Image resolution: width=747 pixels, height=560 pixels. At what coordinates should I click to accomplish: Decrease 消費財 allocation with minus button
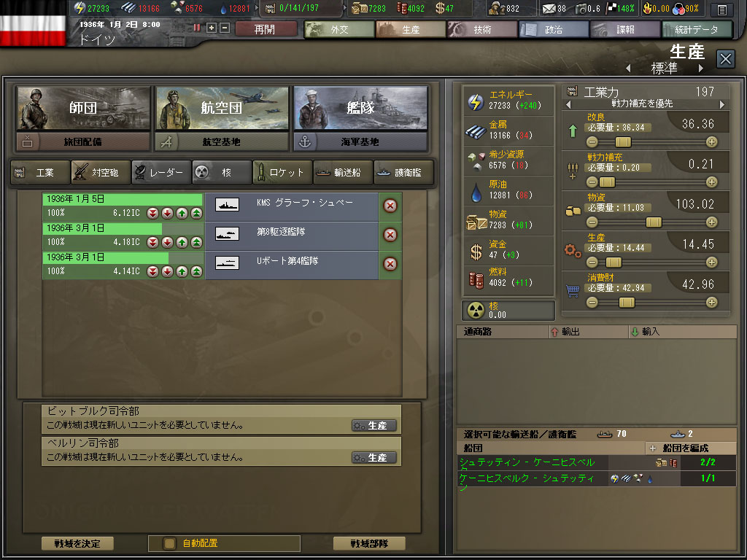pyautogui.click(x=592, y=303)
